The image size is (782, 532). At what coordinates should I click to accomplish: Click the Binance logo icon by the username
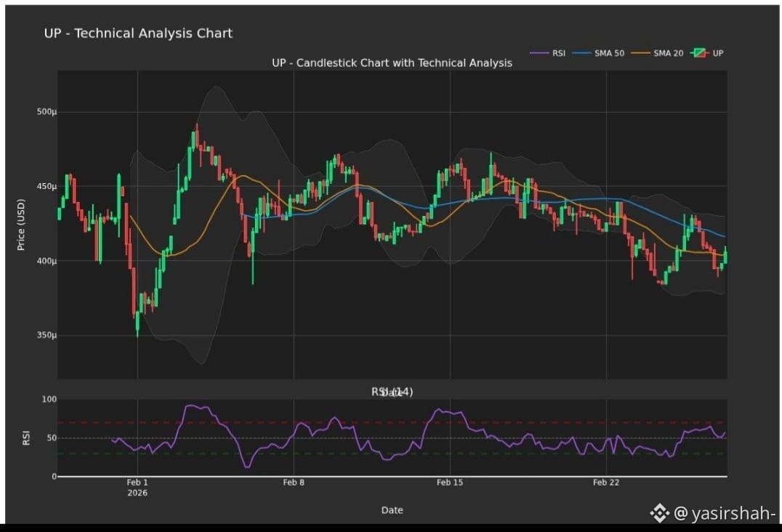[x=659, y=513]
